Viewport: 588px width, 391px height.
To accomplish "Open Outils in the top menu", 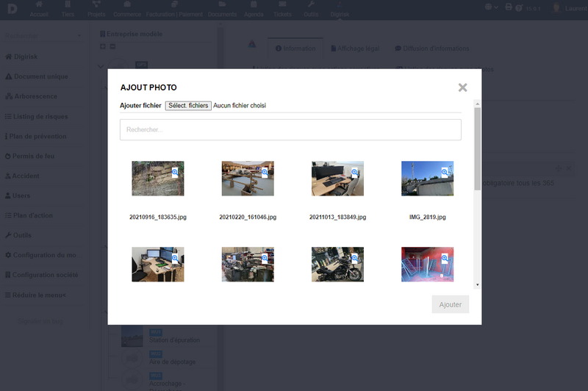I will pyautogui.click(x=311, y=10).
